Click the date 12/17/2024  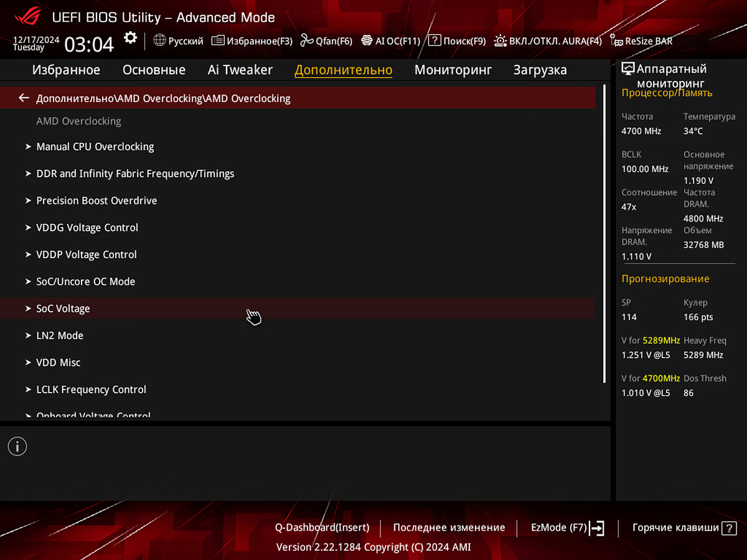point(37,39)
